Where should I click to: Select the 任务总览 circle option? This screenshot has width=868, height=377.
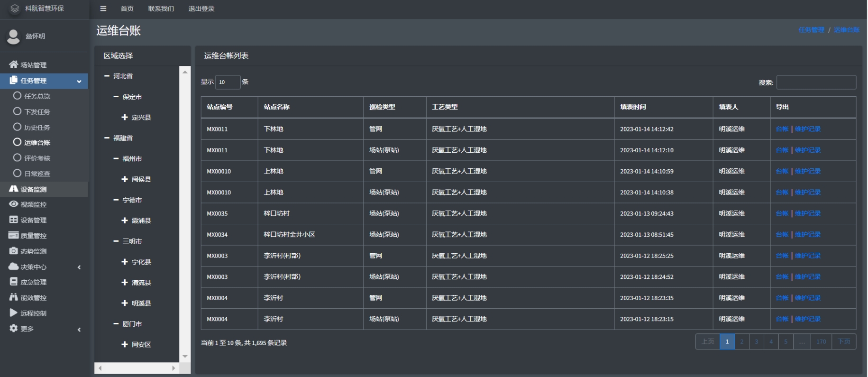click(x=17, y=96)
